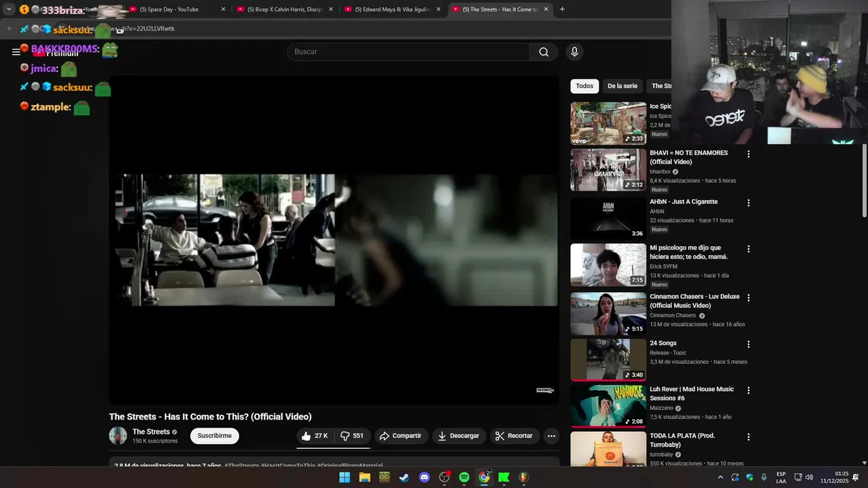This screenshot has width=868, height=488.
Task: Like the video with 27 K likes
Action: click(315, 436)
